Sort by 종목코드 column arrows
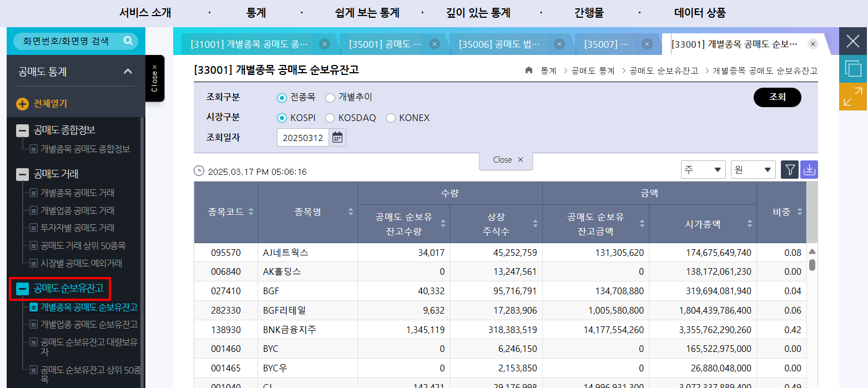The height and width of the screenshot is (388, 868). [x=251, y=211]
